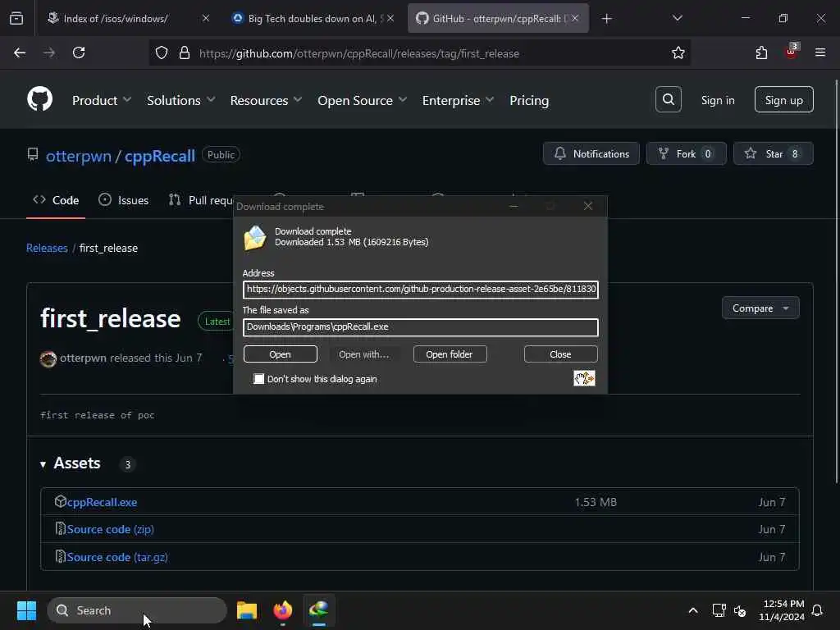Collapse the Assets section triangle
This screenshot has height=630, width=840.
pyautogui.click(x=43, y=464)
